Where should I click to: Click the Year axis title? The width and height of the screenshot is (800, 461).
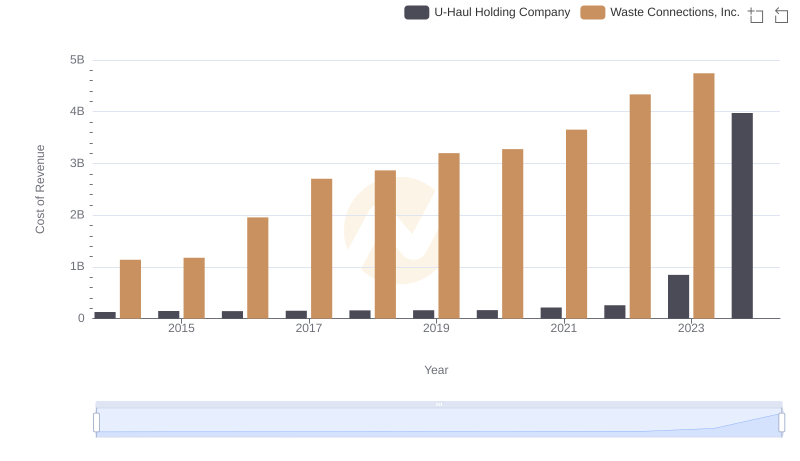point(436,370)
